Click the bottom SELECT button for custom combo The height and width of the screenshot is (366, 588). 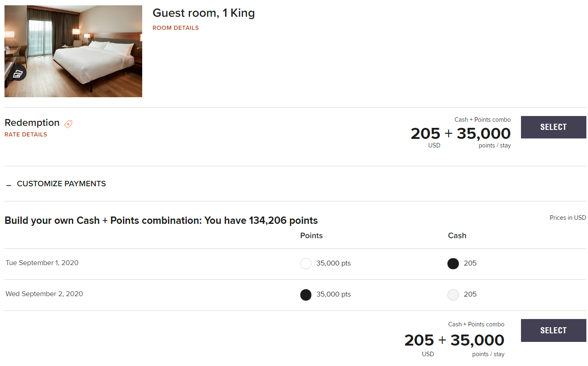click(x=553, y=330)
